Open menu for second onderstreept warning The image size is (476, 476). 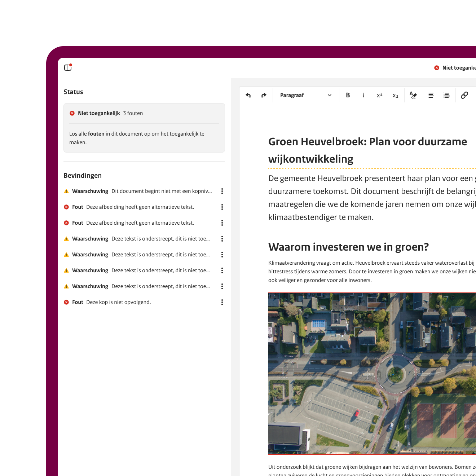pyautogui.click(x=222, y=255)
